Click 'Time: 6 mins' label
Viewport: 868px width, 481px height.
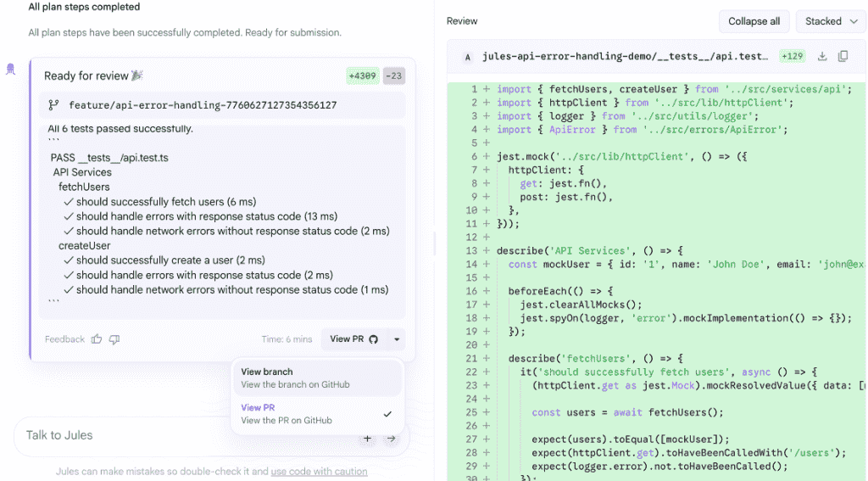click(287, 339)
